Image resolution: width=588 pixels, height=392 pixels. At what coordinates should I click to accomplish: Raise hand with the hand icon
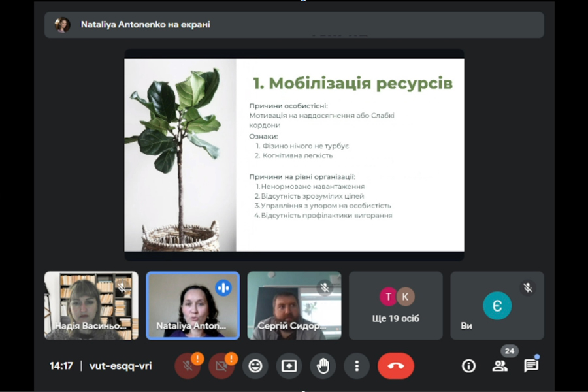click(323, 366)
